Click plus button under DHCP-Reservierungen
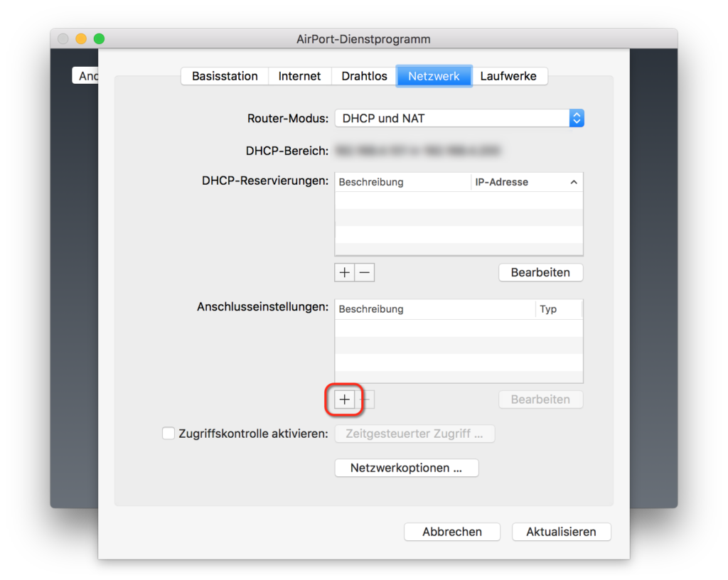The image size is (728, 580). click(x=345, y=272)
